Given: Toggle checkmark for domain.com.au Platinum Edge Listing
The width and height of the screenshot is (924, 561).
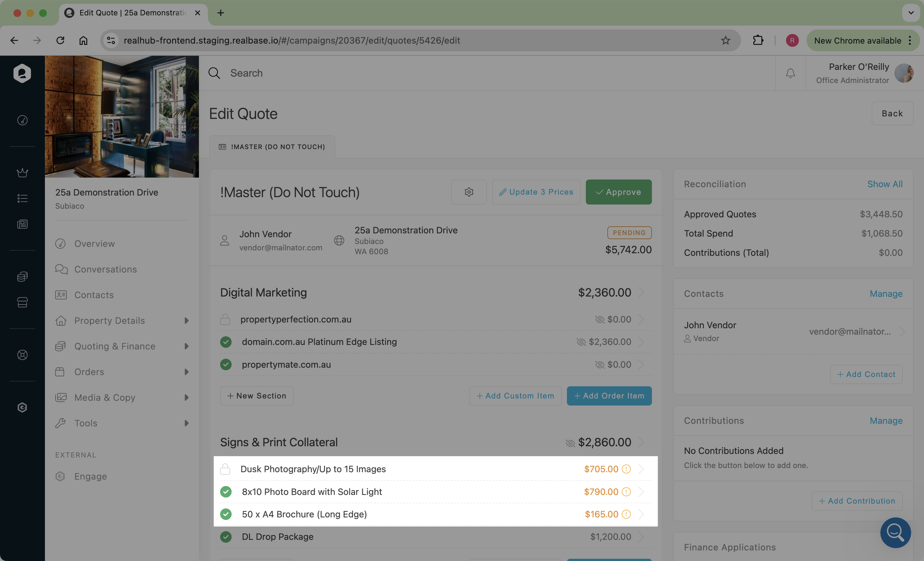Looking at the screenshot, I should [226, 342].
